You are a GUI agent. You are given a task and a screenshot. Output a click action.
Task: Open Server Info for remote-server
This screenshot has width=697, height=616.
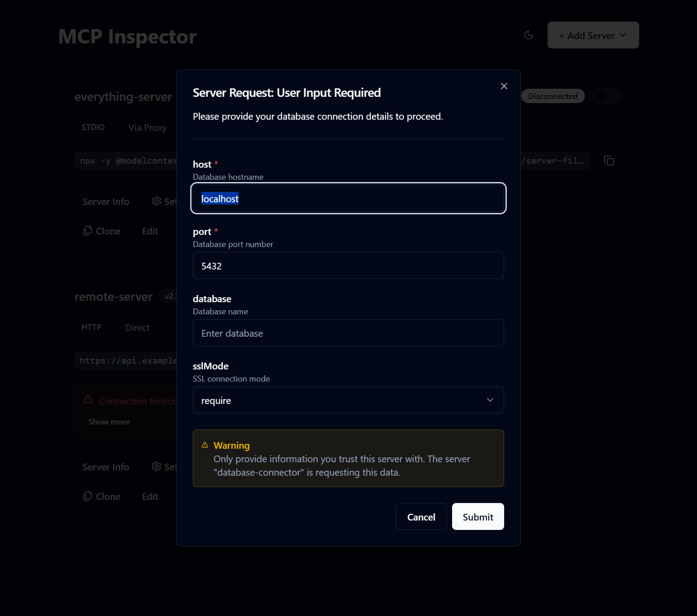(x=106, y=467)
